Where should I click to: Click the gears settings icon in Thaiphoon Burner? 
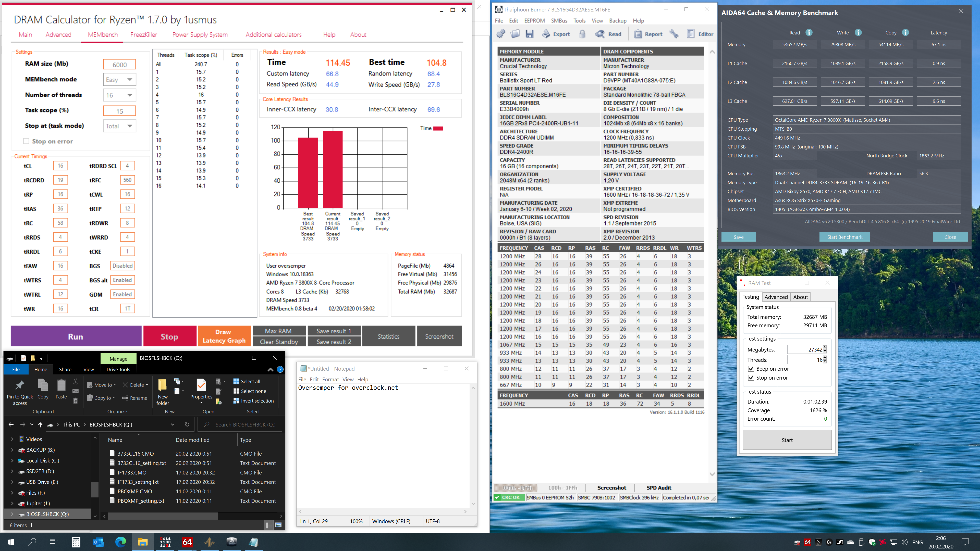[x=501, y=34]
